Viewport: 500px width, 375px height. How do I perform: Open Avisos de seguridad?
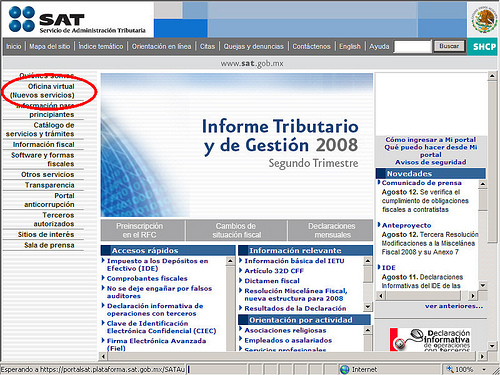431,162
